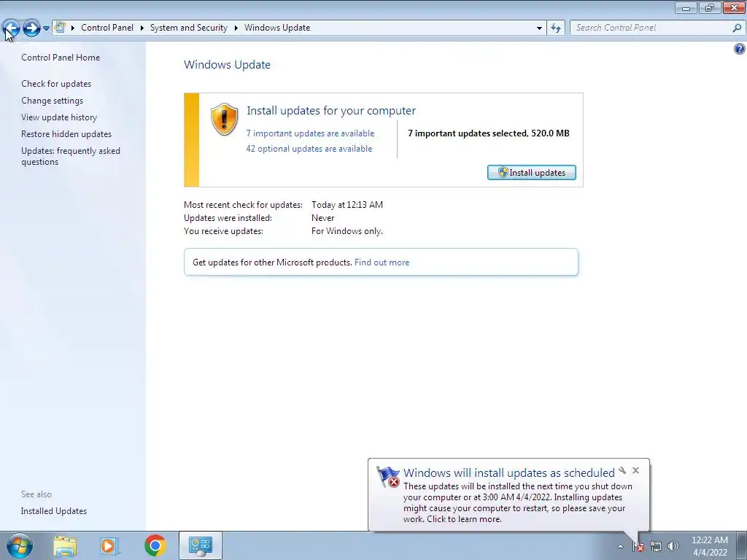Click the search magnifier icon
747x560 pixels.
coord(737,28)
